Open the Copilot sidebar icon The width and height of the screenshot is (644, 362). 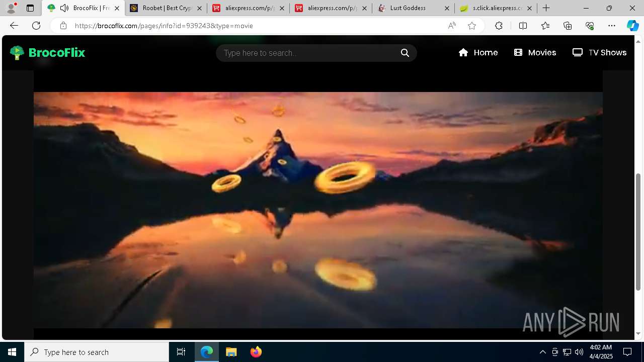632,26
